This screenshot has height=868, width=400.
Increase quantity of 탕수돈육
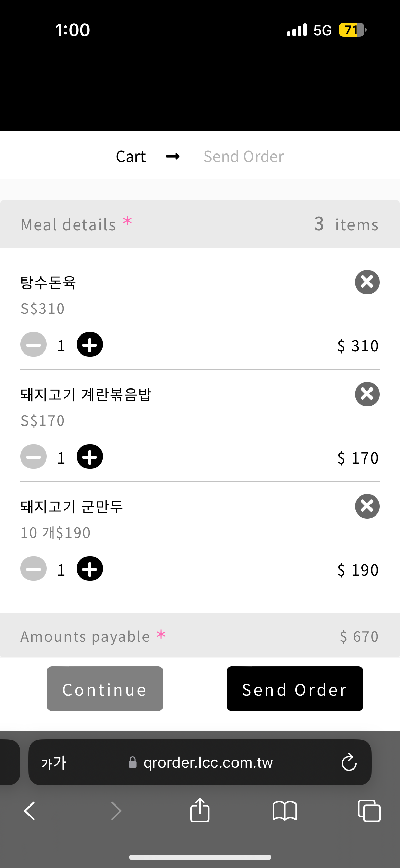point(90,344)
